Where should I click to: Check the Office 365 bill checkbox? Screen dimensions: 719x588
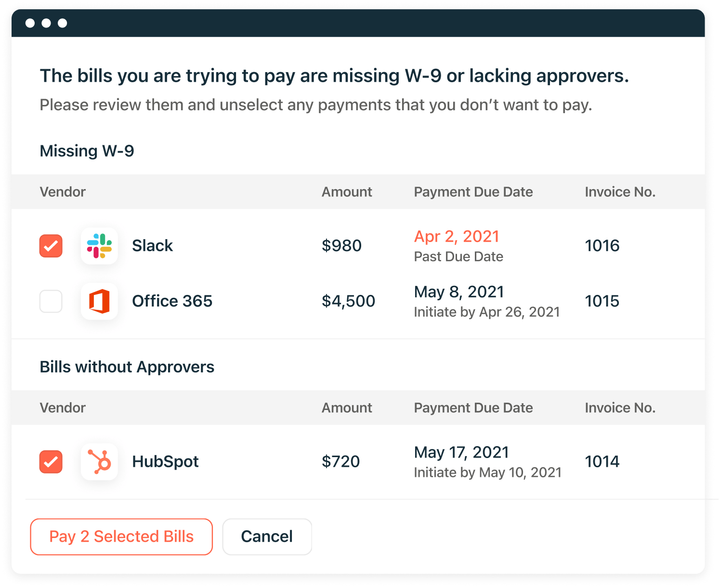tap(51, 301)
